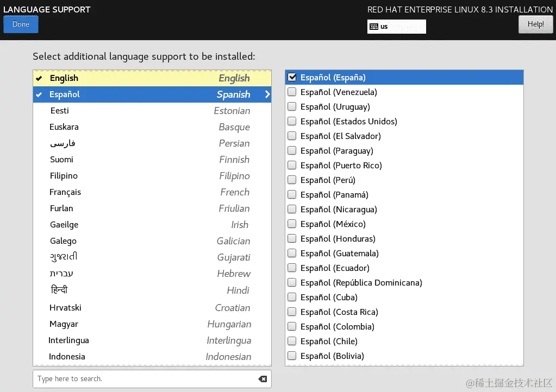556x392 pixels.
Task: Click the chevron arrow on Español row
Action: [x=267, y=94]
